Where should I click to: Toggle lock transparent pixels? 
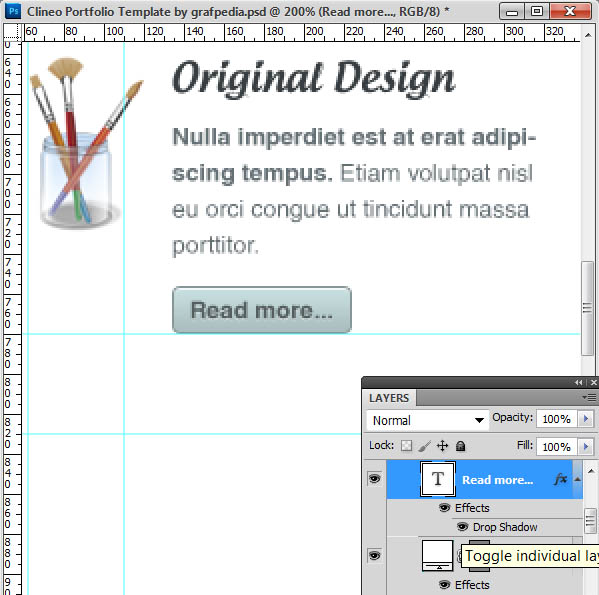(x=406, y=446)
